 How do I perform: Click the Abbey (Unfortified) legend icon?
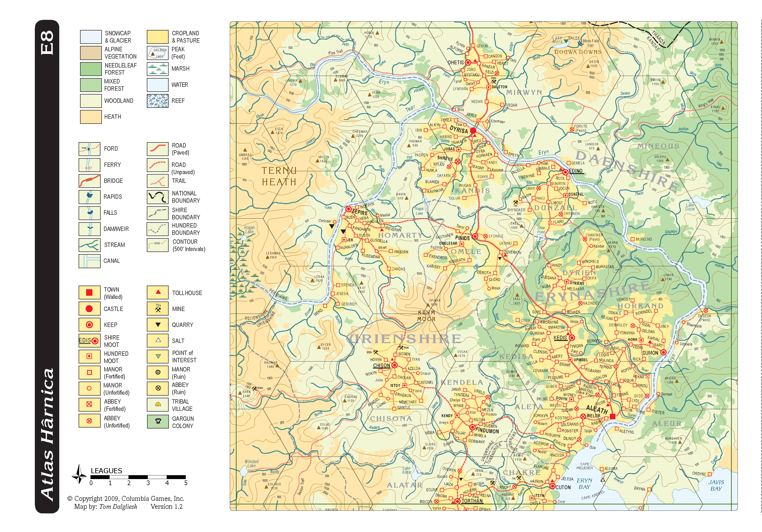(x=89, y=421)
